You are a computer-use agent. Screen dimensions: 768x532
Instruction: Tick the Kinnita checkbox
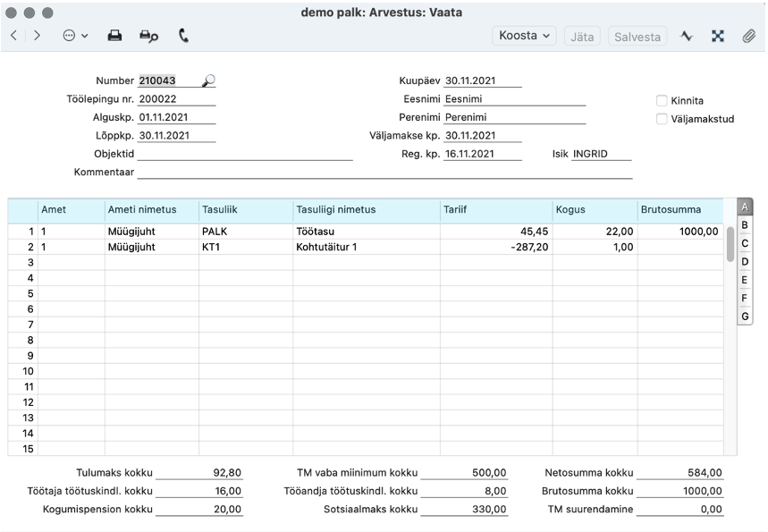(x=662, y=101)
